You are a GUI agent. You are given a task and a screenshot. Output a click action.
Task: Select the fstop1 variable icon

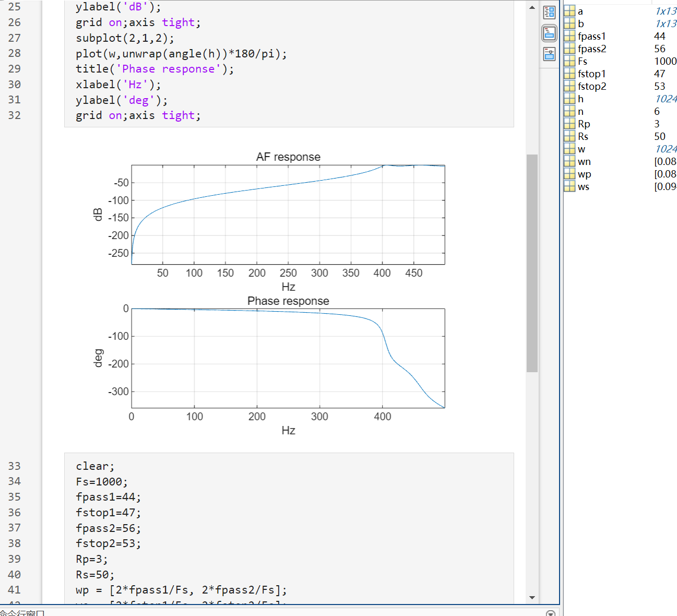(569, 74)
